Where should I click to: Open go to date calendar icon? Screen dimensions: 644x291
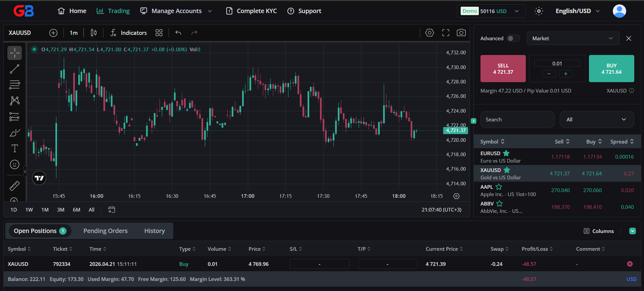click(x=112, y=210)
